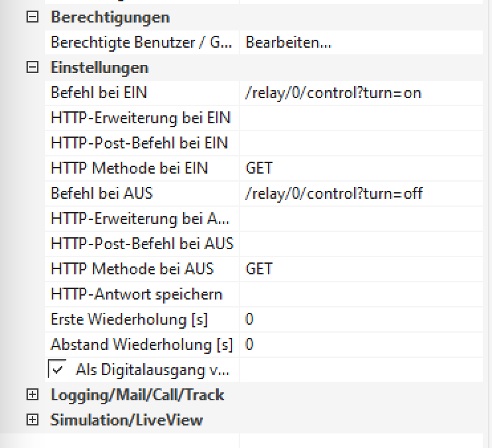Image resolution: width=492 pixels, height=448 pixels.
Task: Expand the Logging/Mail/Call/Track section
Action: (x=31, y=396)
